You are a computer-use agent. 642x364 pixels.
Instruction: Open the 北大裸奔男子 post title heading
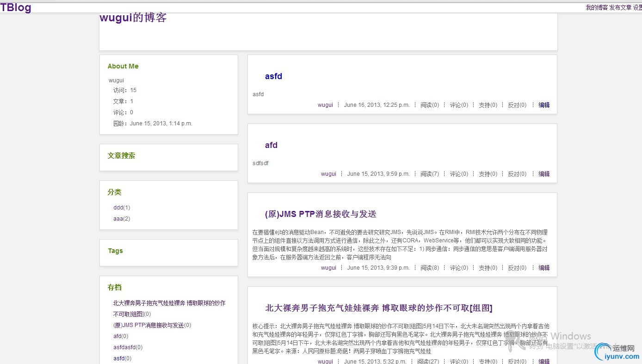pos(378,308)
